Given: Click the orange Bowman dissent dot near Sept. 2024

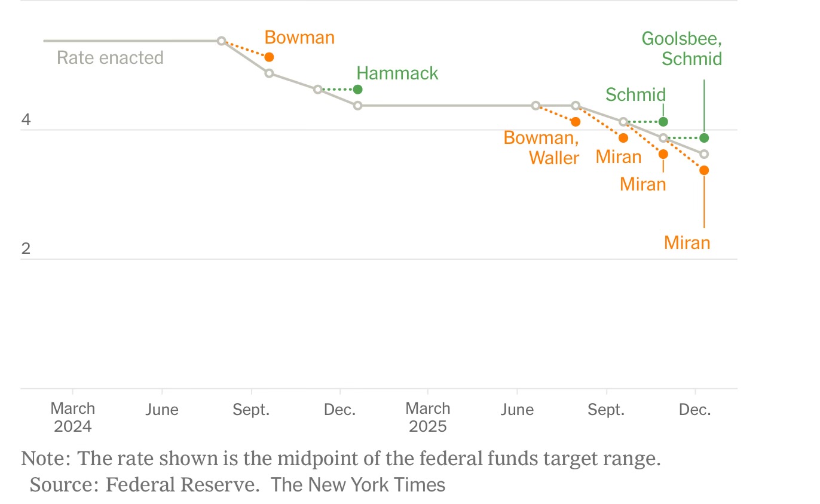Looking at the screenshot, I should coord(269,57).
